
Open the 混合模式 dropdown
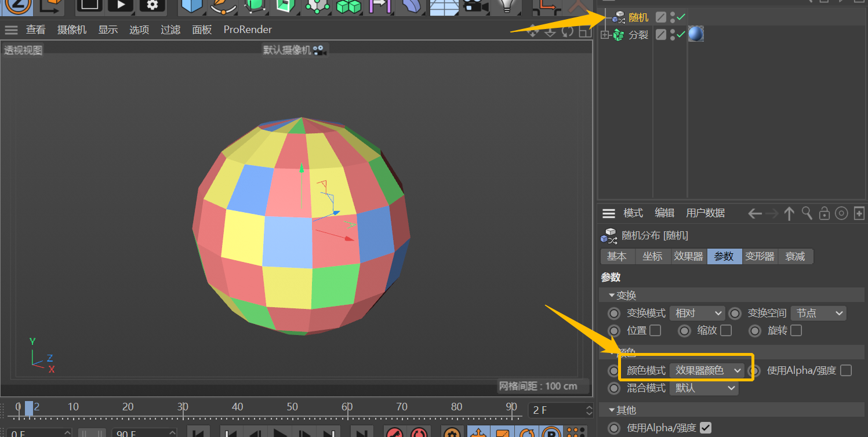pyautogui.click(x=704, y=388)
